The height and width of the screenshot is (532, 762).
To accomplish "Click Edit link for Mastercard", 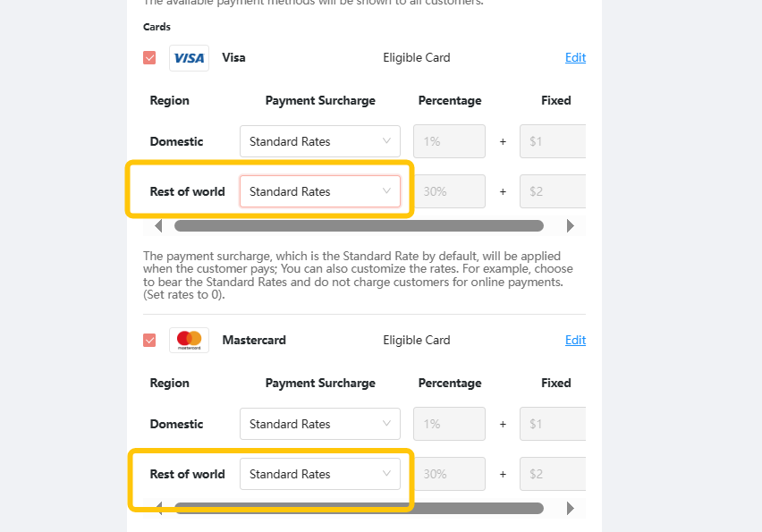I will (x=575, y=340).
